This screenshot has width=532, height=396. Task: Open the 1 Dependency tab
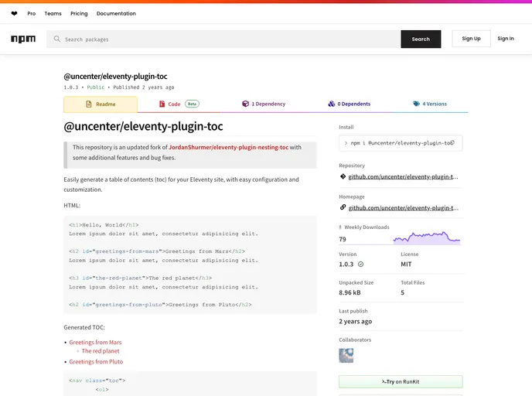pyautogui.click(x=264, y=104)
